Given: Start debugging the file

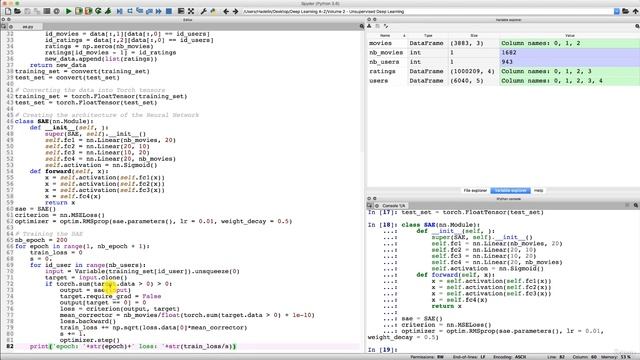Looking at the screenshot, I should pyautogui.click(x=120, y=11).
